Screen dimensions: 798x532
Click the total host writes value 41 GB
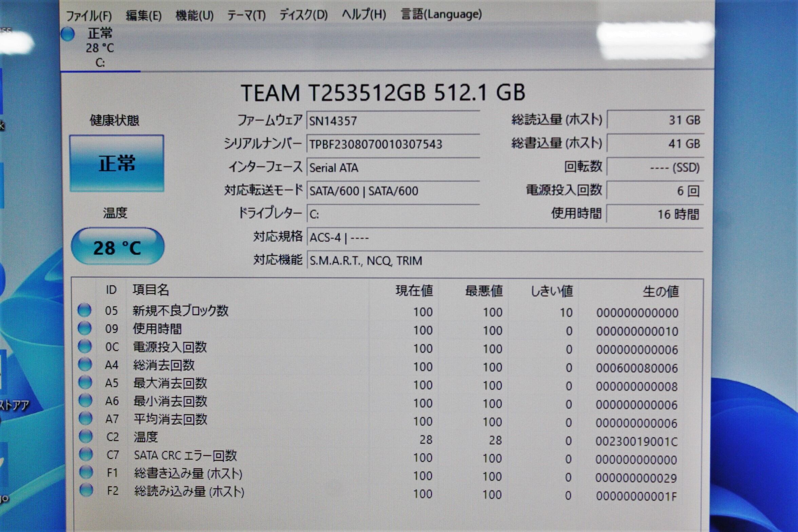(655, 144)
